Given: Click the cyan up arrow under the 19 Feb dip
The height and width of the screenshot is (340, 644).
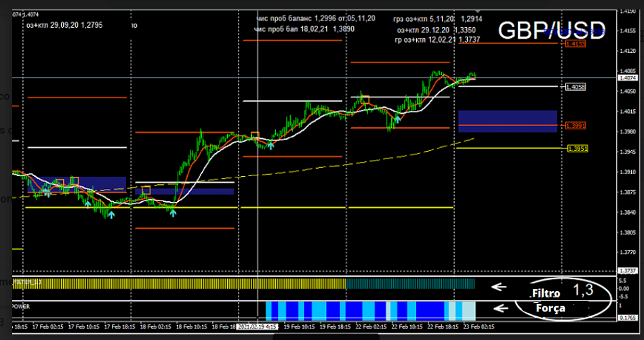Looking at the screenshot, I should [x=271, y=144].
